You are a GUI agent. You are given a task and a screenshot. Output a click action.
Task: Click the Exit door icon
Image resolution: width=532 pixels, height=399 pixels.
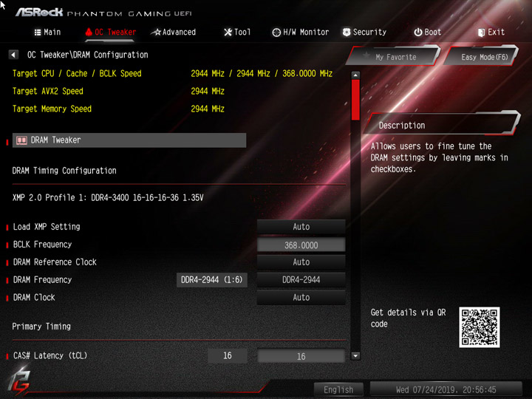[x=481, y=33]
